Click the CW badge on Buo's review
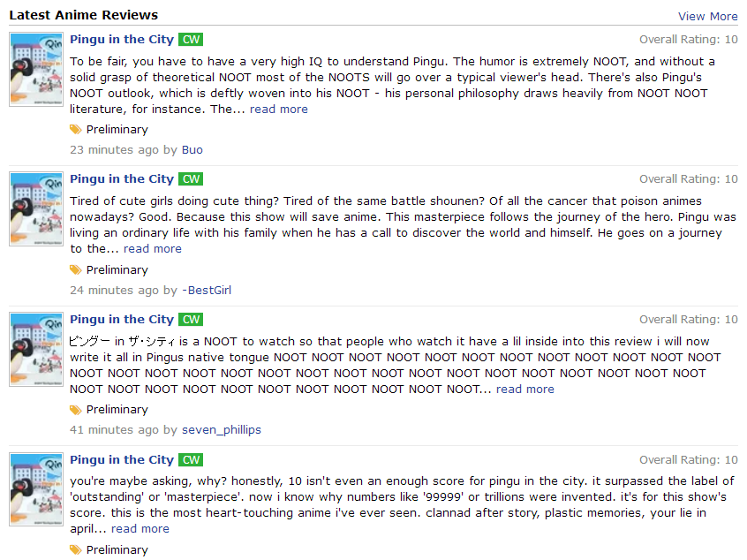This screenshot has height=560, width=747. (x=190, y=40)
